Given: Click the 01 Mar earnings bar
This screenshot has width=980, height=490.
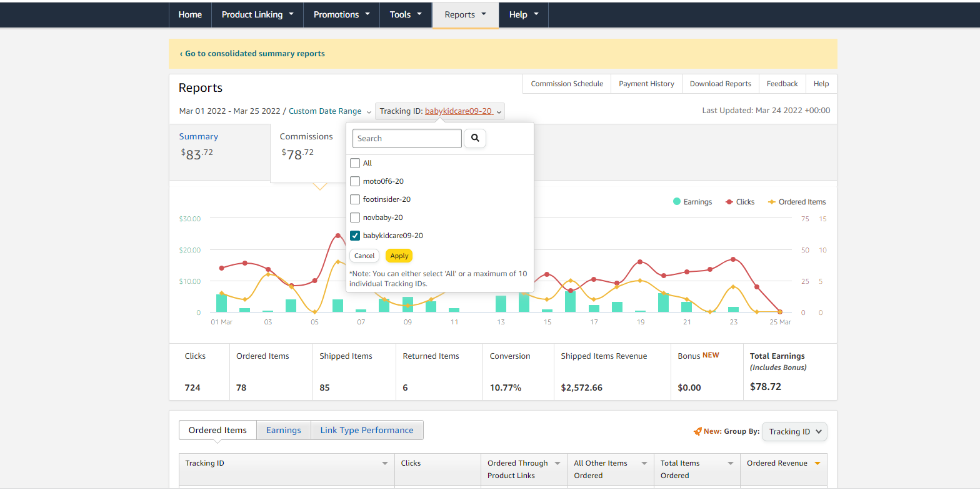Looking at the screenshot, I should pyautogui.click(x=221, y=303).
